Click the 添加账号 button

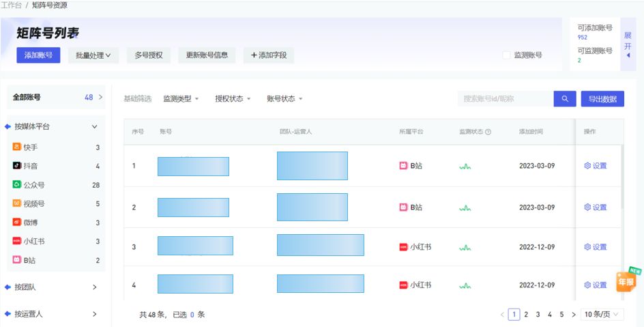[x=38, y=55]
